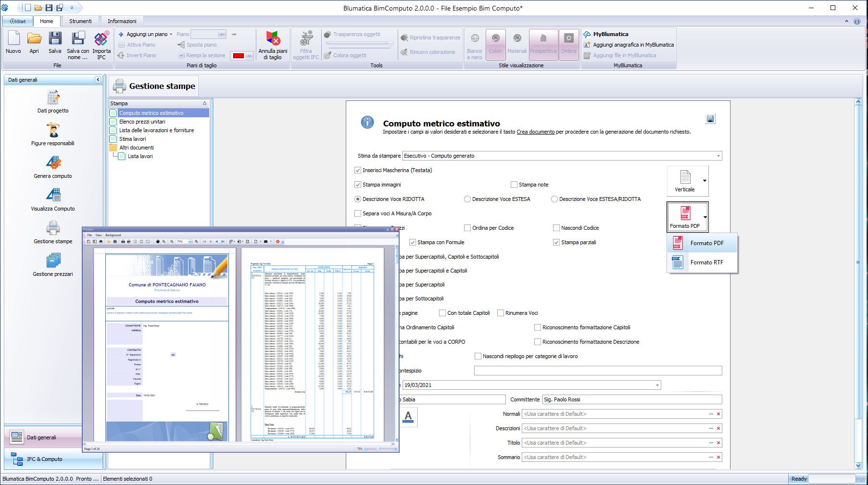Open font settings with the A icon
This screenshot has width=868, height=485.
coord(408,417)
